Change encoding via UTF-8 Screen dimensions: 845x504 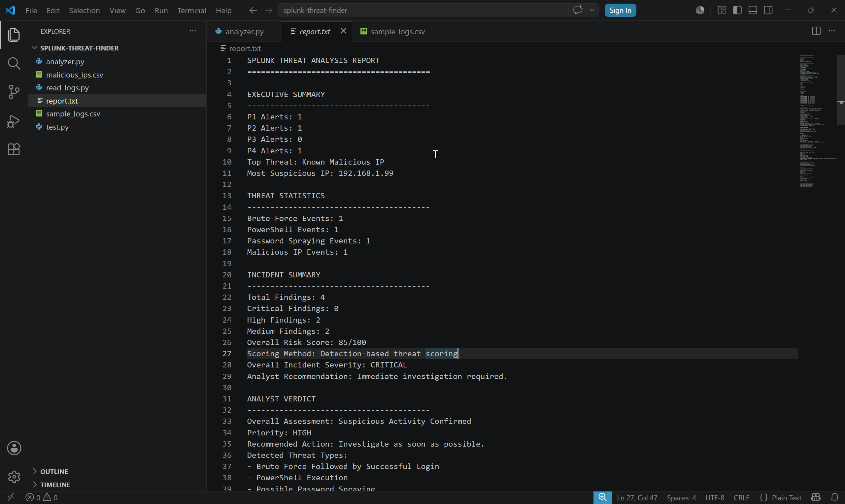[x=715, y=497]
